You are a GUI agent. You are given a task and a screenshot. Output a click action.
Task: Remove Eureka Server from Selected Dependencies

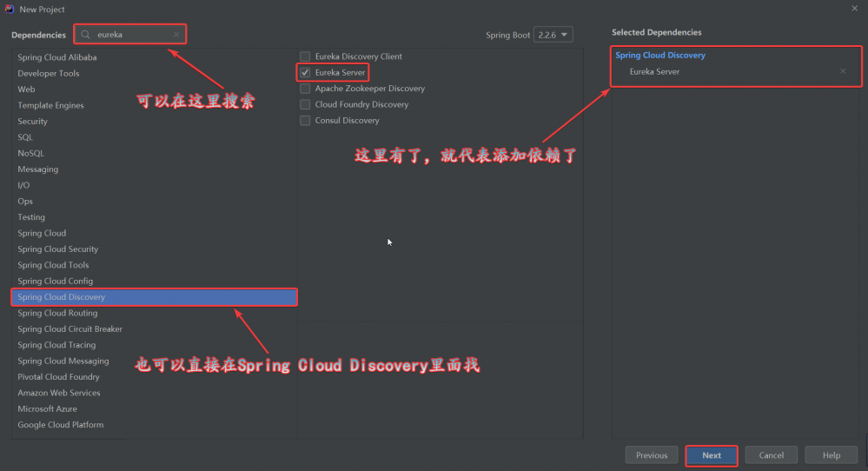[843, 71]
